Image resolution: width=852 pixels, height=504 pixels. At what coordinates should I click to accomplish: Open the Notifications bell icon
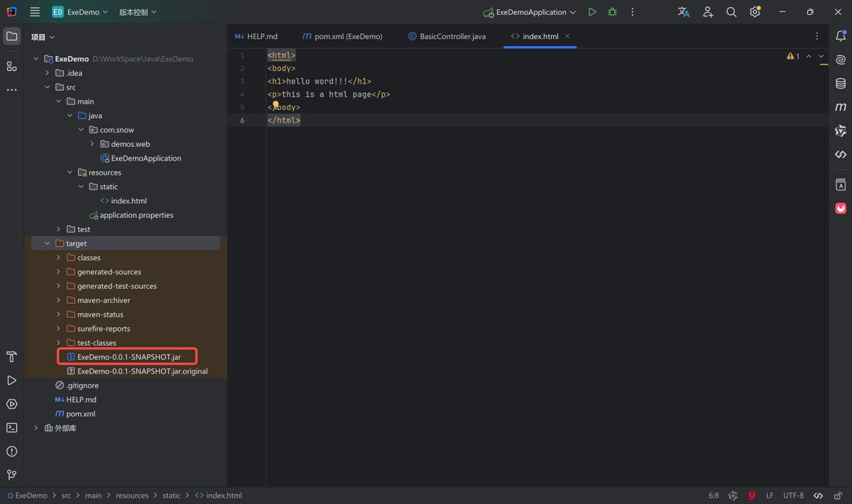pos(841,36)
